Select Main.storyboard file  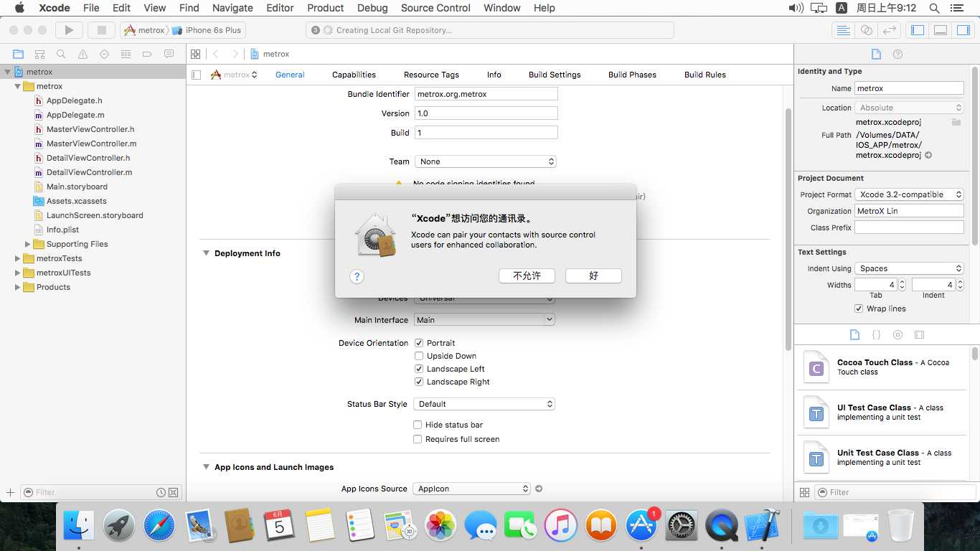77,187
